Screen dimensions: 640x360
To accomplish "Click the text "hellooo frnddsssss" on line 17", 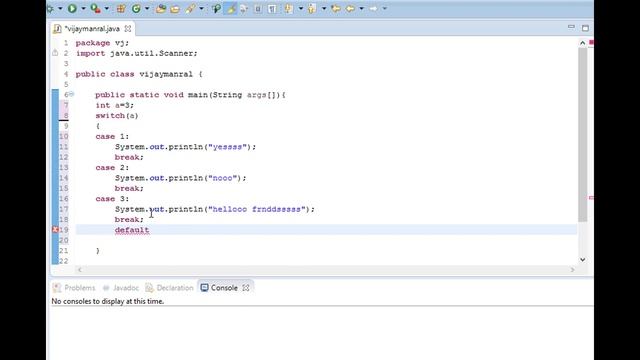I will point(257,209).
